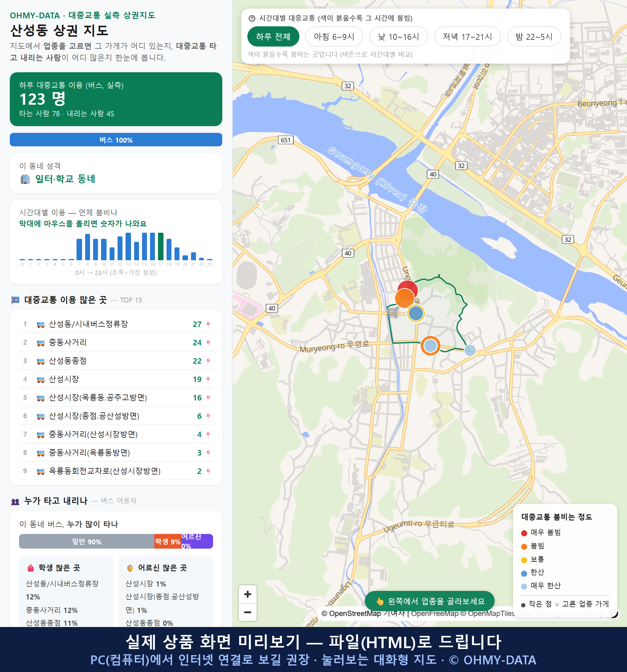The image size is (627, 672).
Task: Select the 중동사거리(옥룡동방면) list row
Action: tap(116, 452)
